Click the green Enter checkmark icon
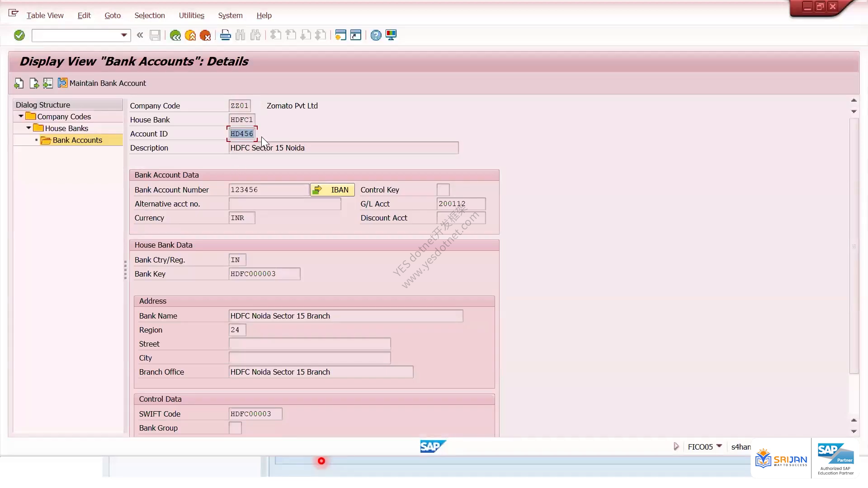The width and height of the screenshot is (868, 488). 19,35
